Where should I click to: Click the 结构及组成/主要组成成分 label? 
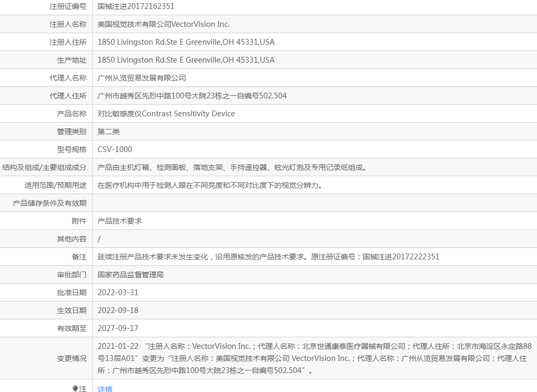point(45,167)
